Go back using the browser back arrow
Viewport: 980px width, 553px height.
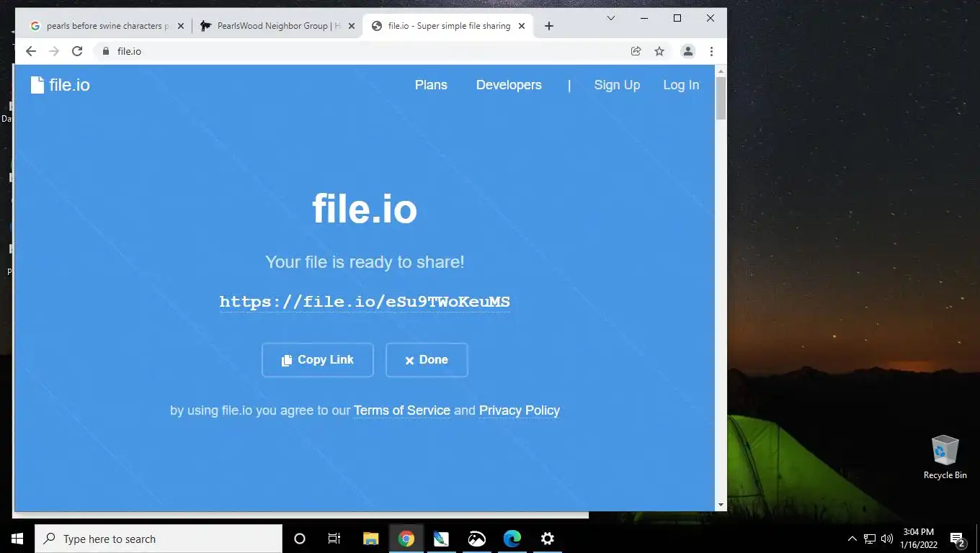[30, 51]
